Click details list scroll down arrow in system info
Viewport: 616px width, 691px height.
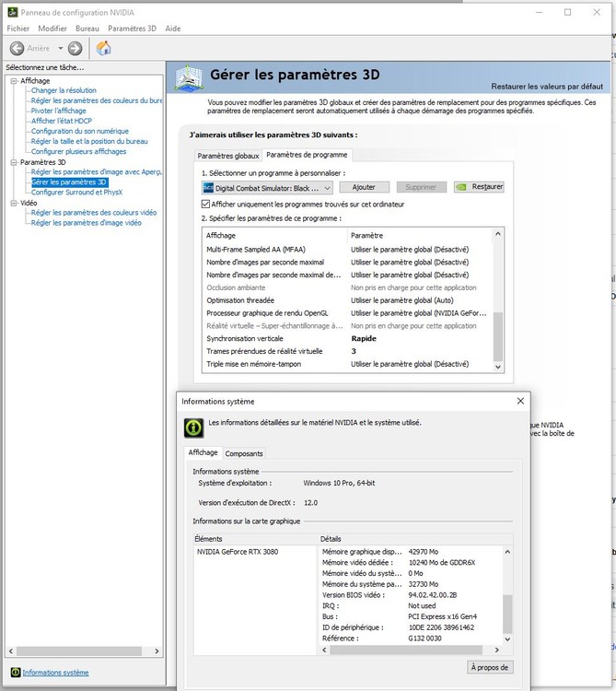(507, 639)
